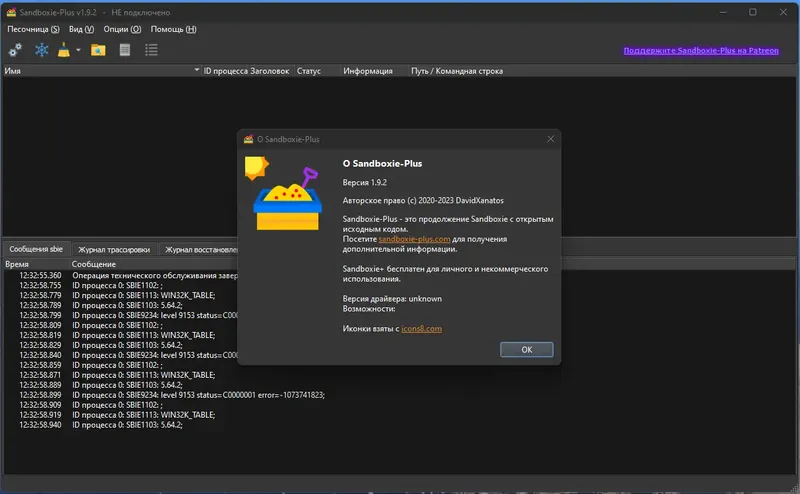The width and height of the screenshot is (800, 494).
Task: Click the snowflake freeze toolbar icon
Action: click(41, 50)
